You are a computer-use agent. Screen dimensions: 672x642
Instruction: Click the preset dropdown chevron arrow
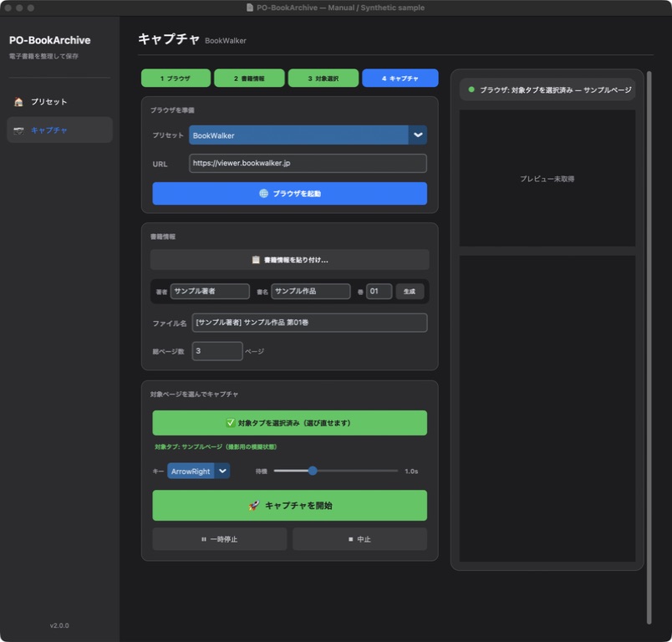coord(418,135)
